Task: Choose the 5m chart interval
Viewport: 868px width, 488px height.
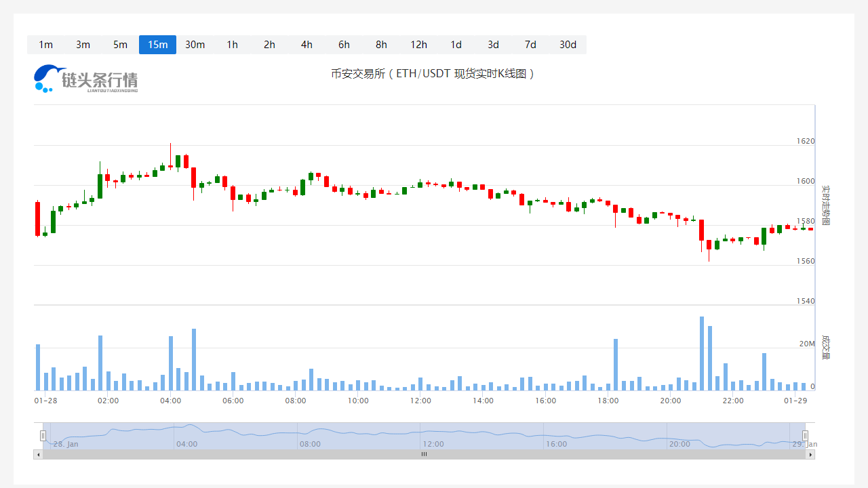Action: [120, 45]
